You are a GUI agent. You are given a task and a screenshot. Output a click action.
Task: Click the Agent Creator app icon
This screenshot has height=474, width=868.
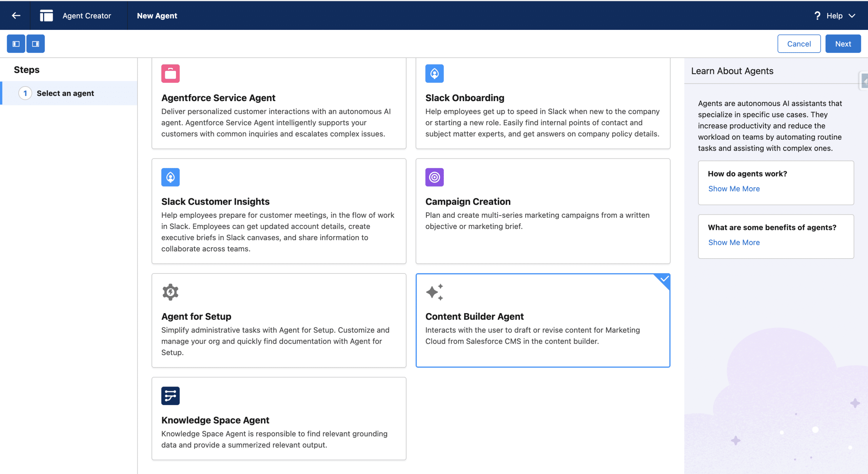coord(46,16)
